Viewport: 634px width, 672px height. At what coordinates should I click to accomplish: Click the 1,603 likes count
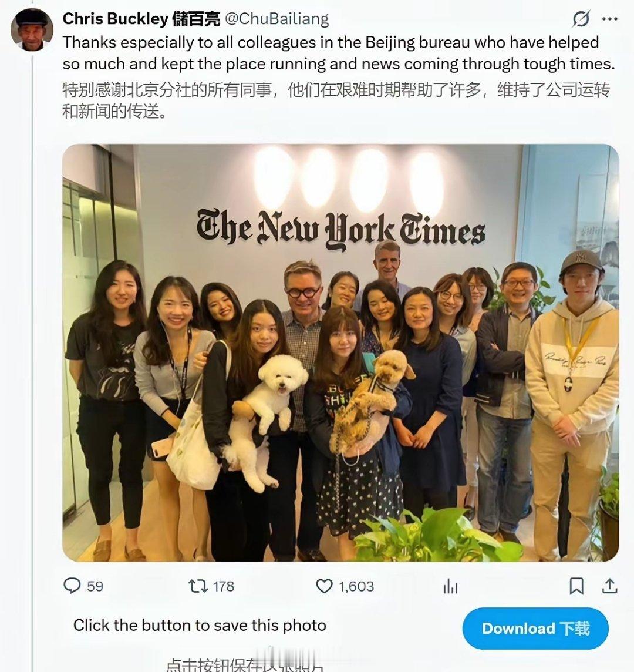pyautogui.click(x=356, y=586)
